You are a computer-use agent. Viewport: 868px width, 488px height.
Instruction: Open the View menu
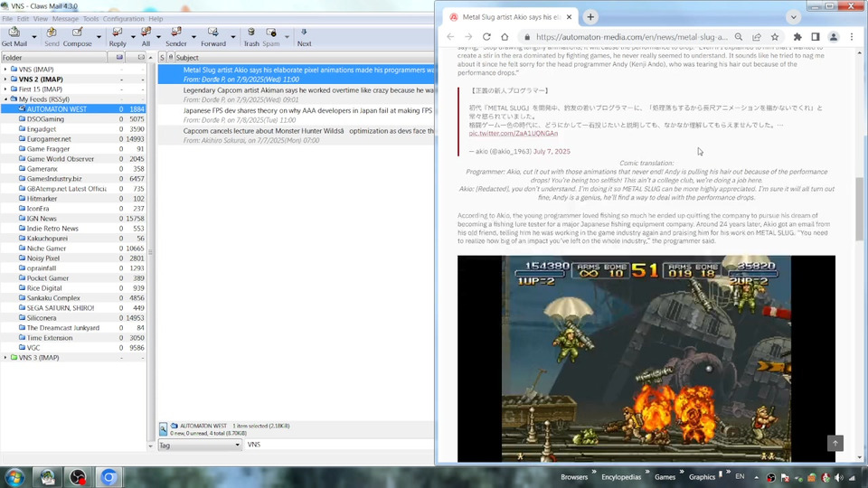click(41, 19)
